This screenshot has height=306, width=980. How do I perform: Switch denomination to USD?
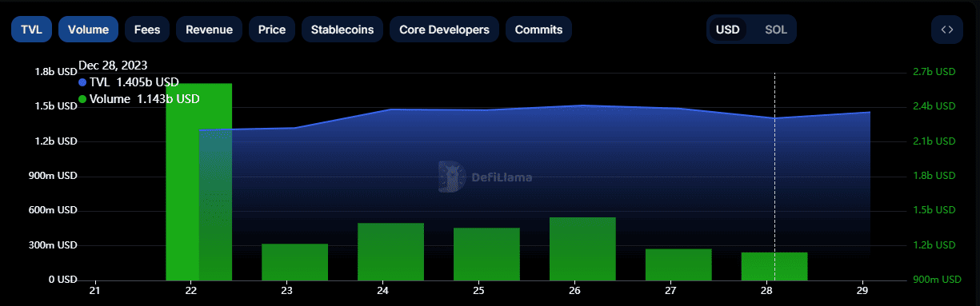click(728, 30)
